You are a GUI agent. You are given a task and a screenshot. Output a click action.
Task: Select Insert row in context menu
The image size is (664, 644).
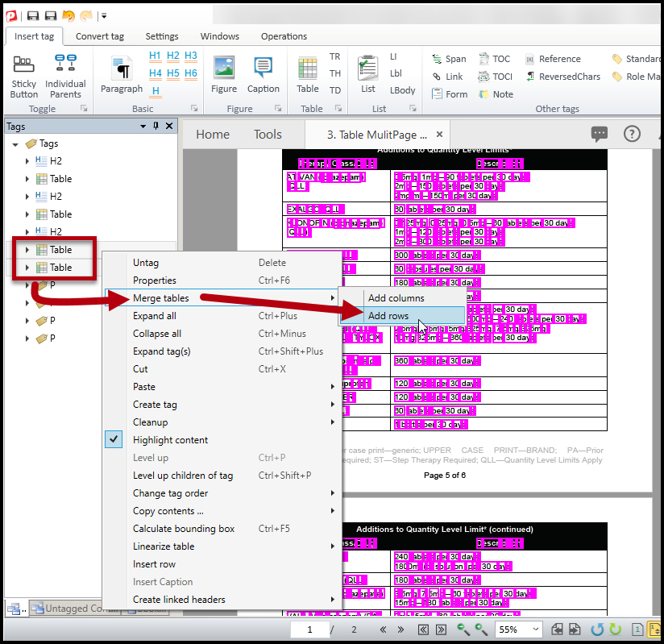coord(222,564)
